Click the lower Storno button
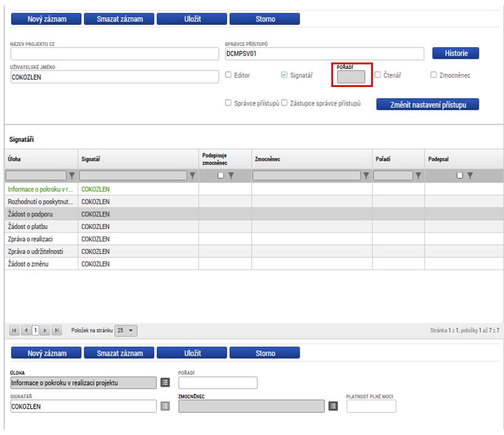Screen dimensions: 504x435 265,353
